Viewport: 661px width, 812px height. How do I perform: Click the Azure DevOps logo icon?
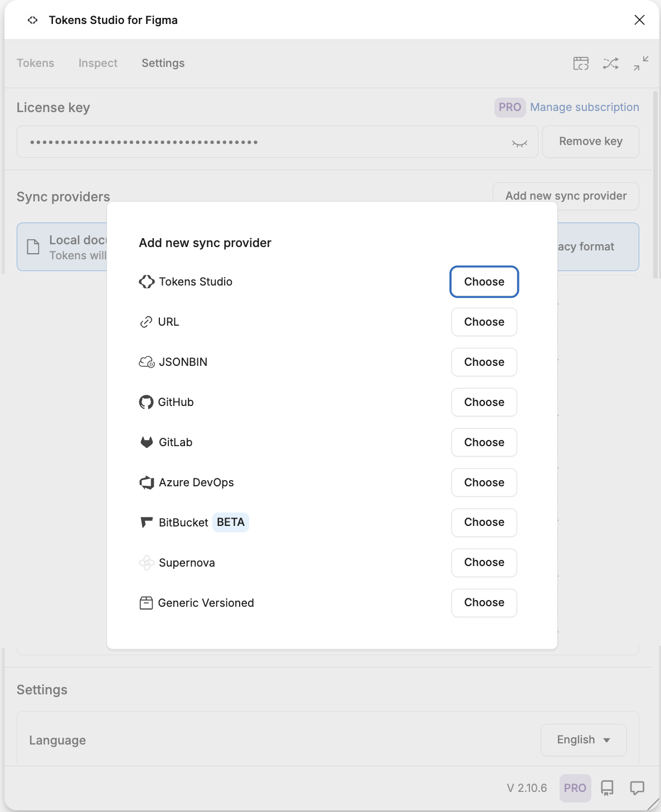point(147,482)
